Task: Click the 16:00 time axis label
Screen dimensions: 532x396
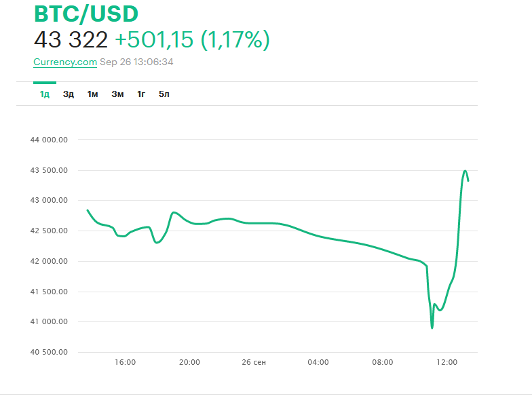Action: pyautogui.click(x=126, y=363)
